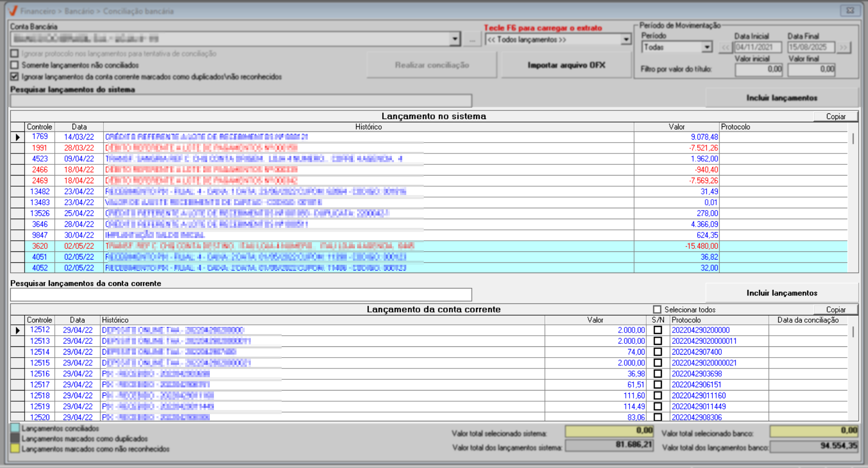The image size is (868, 468).
Task: Click the next period arrows button
Action: (843, 48)
